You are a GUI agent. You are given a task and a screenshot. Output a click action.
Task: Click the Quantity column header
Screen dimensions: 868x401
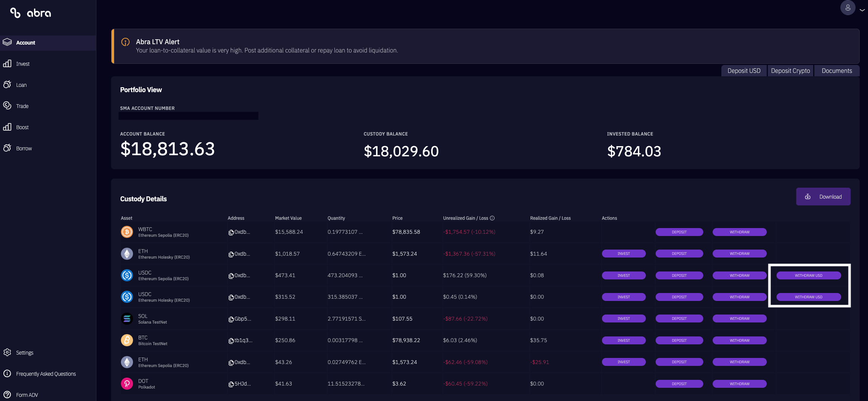coord(336,218)
